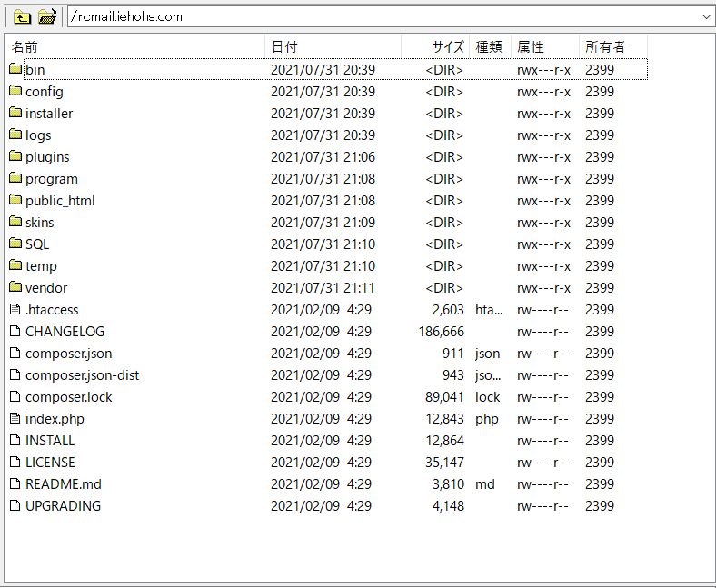Image resolution: width=716 pixels, height=588 pixels.
Task: Click the composer.json-dist file icon
Action: pyautogui.click(x=15, y=374)
